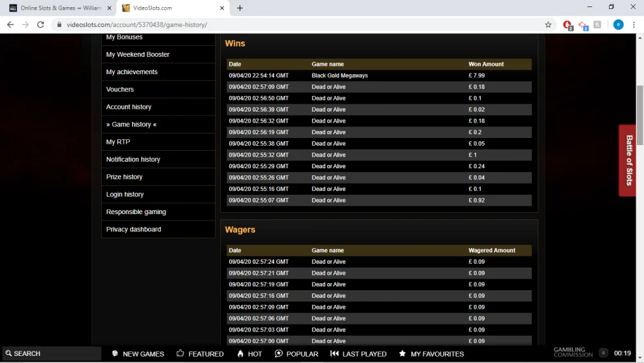Open Popular games category
Image resolution: width=644 pixels, height=363 pixels.
coord(296,353)
